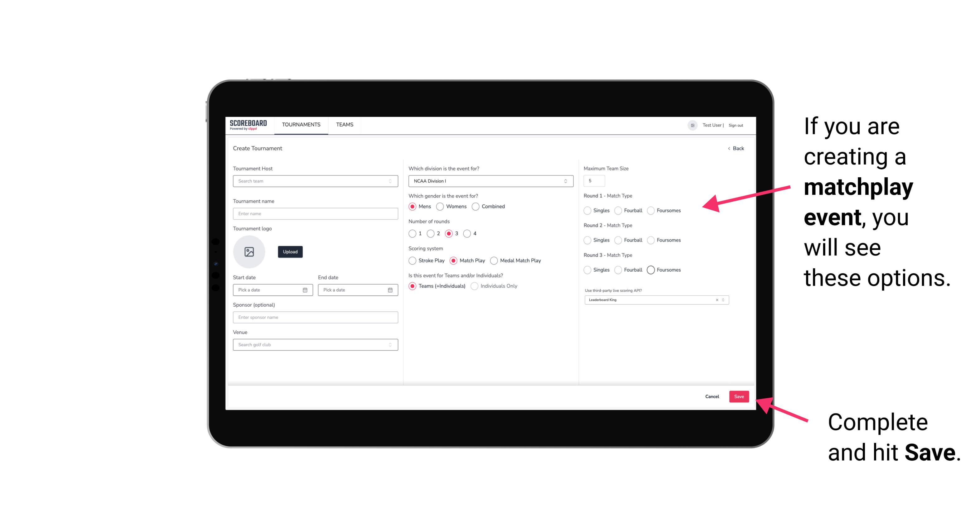Viewport: 980px width, 527px height.
Task: Click the user account icon
Action: coord(692,125)
